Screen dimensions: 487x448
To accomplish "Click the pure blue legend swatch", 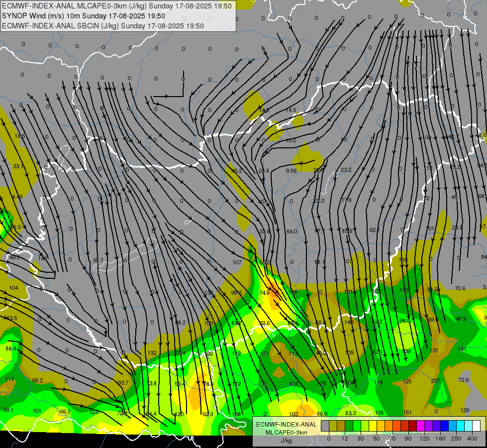I will [444, 426].
